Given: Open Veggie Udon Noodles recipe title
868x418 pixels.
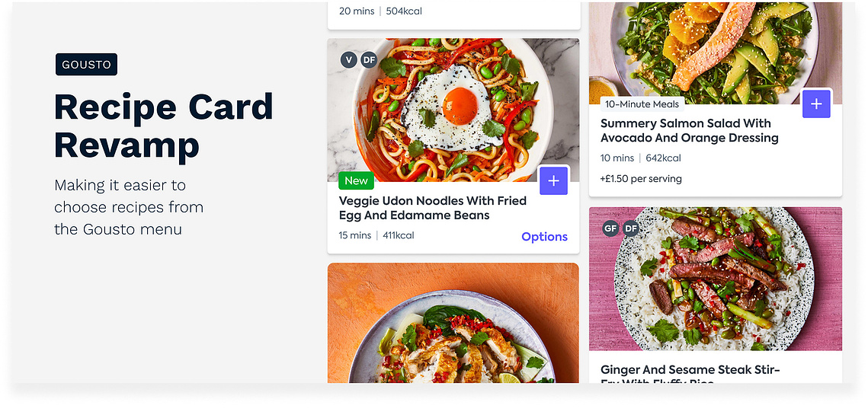Looking at the screenshot, I should [x=432, y=208].
